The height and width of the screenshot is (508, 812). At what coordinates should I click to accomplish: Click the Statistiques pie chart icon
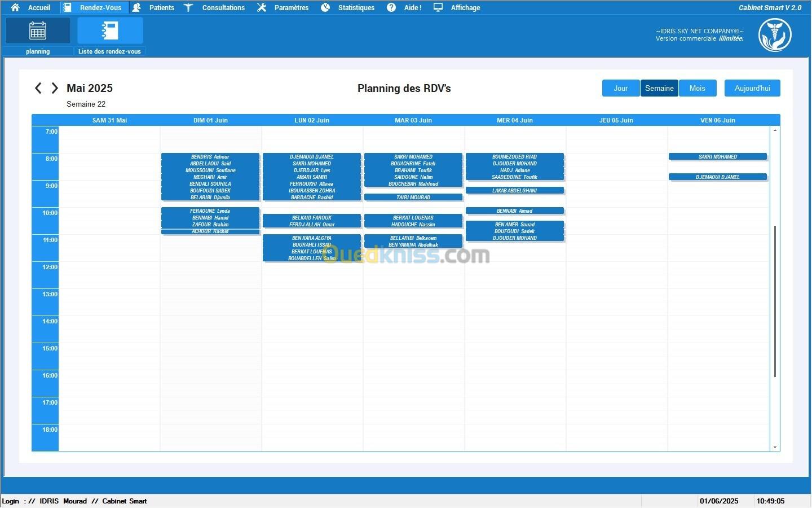[x=325, y=7]
